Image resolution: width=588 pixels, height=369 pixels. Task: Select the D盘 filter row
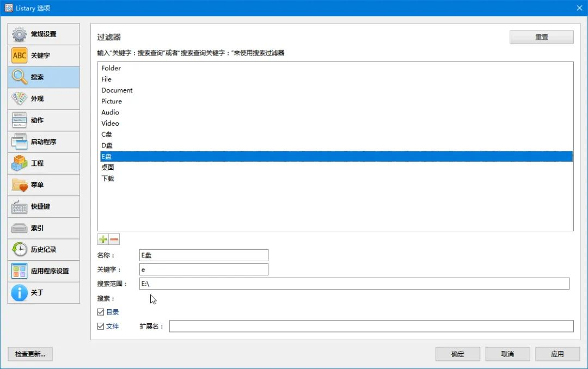(x=336, y=145)
